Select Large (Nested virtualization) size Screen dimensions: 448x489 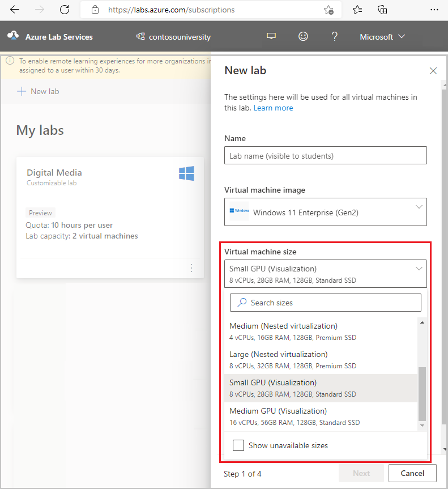(321, 360)
